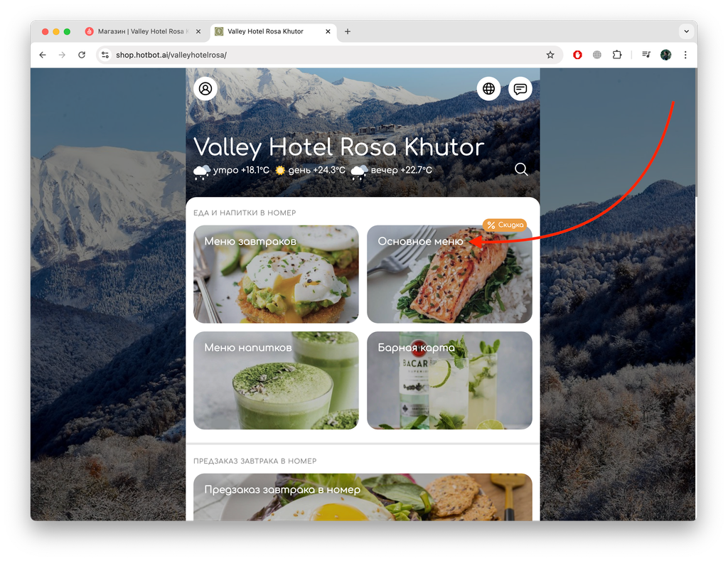Expand the tab search dropdown arrow
Screen dimensions: 728x561
(686, 31)
